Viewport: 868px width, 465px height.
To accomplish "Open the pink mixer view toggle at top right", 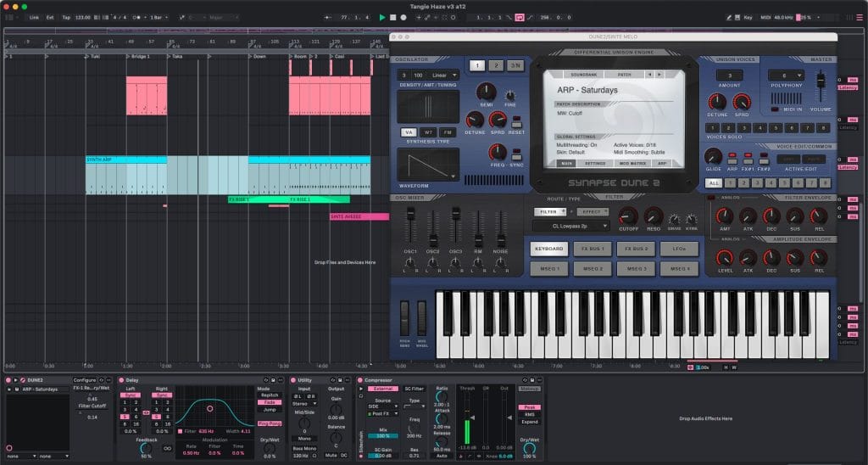I will click(x=860, y=17).
